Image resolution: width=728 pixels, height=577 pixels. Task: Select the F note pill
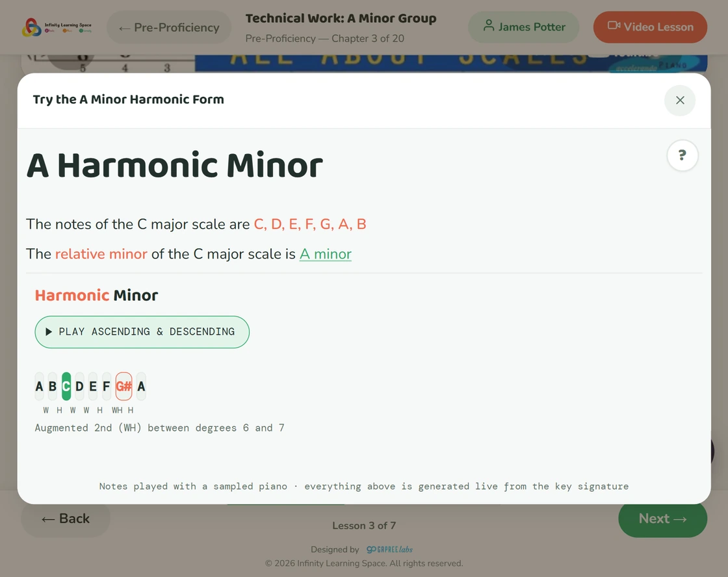pos(107,386)
